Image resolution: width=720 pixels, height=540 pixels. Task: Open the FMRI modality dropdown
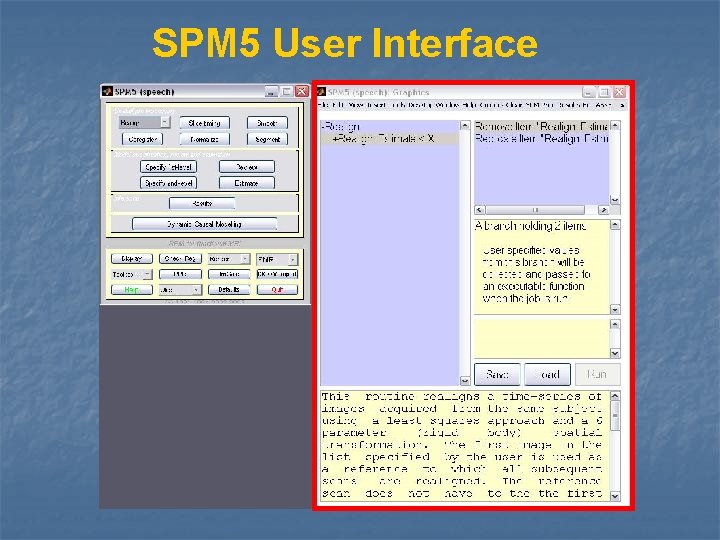tap(277, 259)
